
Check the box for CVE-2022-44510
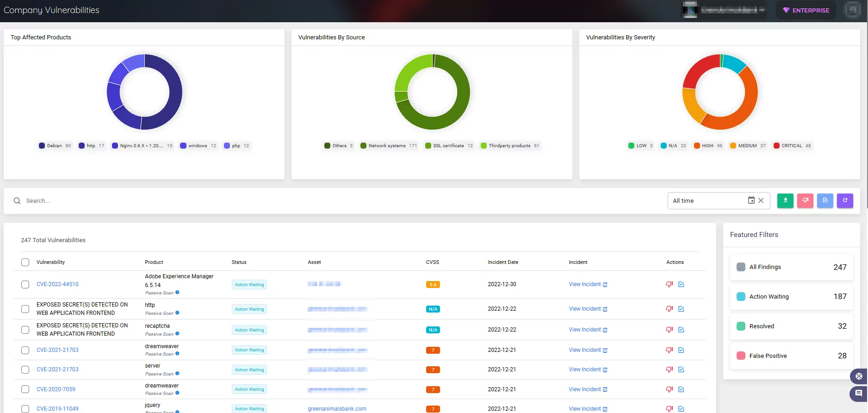[25, 284]
